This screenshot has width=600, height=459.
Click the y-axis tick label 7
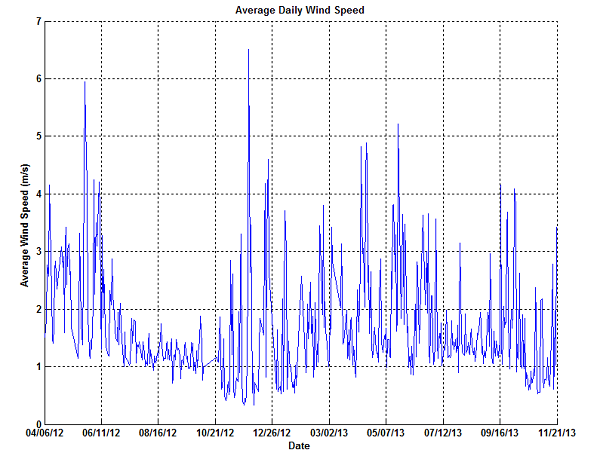pos(37,21)
